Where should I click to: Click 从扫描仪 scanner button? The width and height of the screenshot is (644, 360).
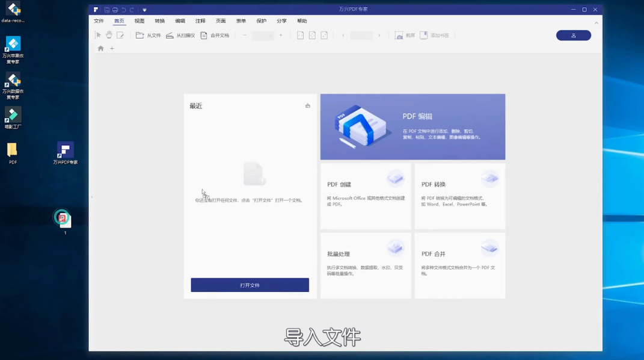point(180,36)
